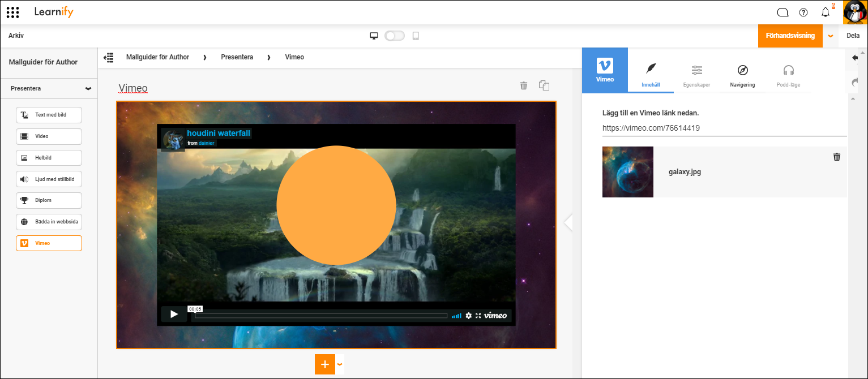
Task: Delete the page with trash icon
Action: [524, 85]
